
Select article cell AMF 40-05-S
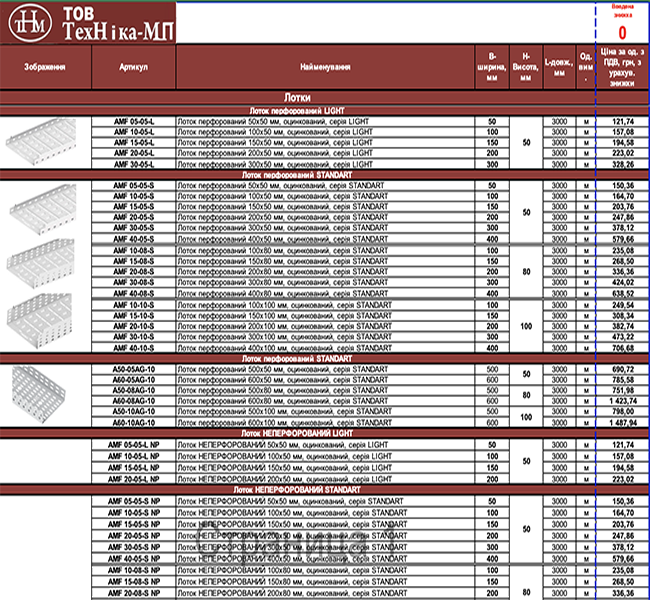pos(133,239)
